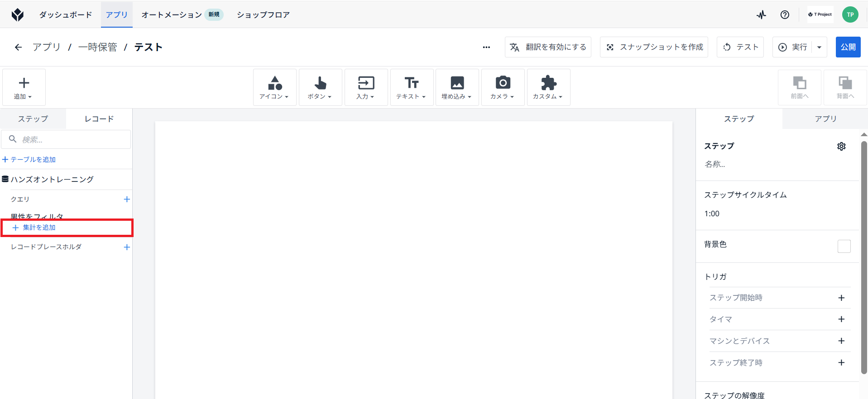Click テーブルを追加 link

29,159
